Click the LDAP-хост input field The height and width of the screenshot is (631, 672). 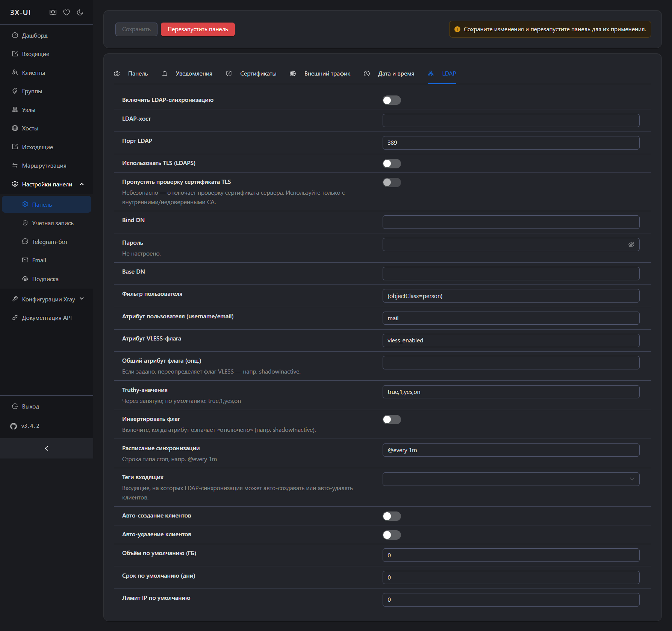(x=511, y=121)
